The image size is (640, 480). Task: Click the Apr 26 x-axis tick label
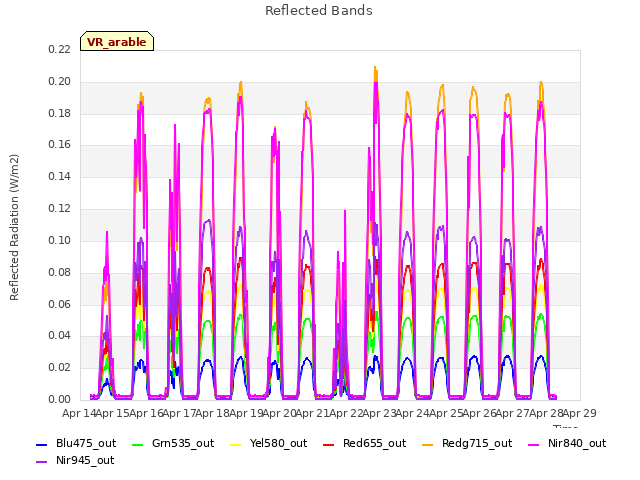pos(480,413)
